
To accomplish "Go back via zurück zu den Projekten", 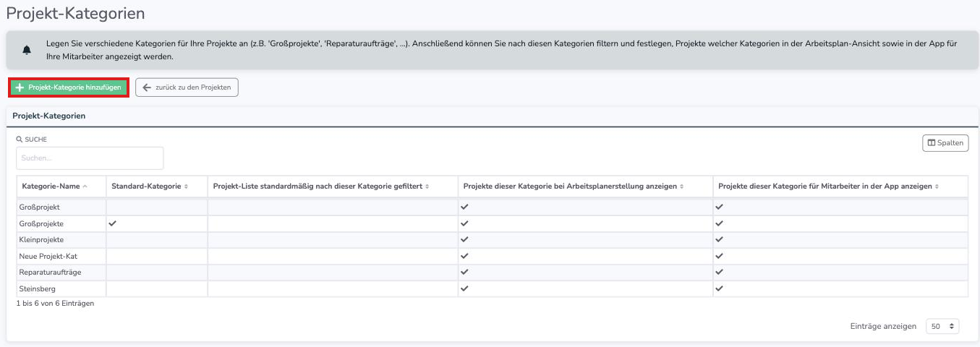I will 187,87.
